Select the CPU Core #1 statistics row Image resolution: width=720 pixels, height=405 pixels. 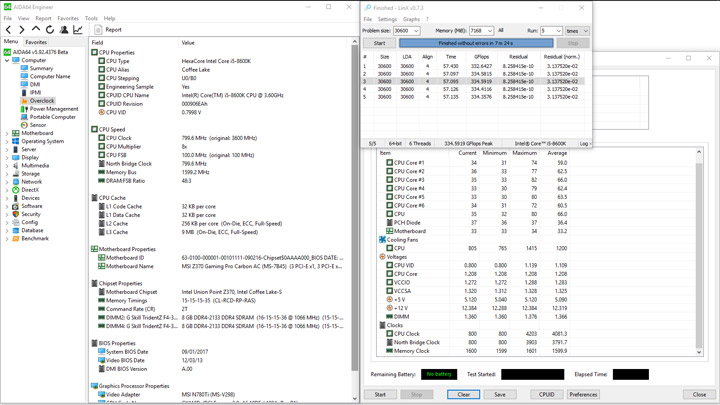click(473, 163)
